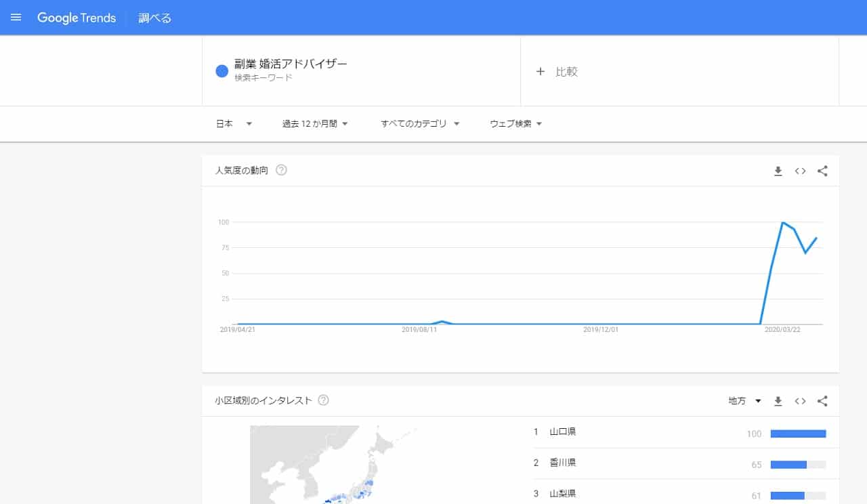Expand the 過去 12 か月間 time range dropdown
Image resolution: width=867 pixels, height=504 pixels.
coord(315,124)
